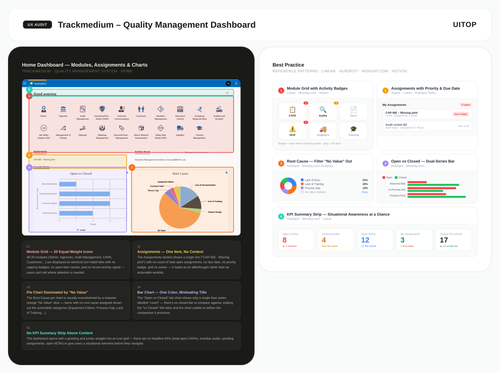Open the Emergency Response Plans icon
This screenshot has width=500, height=373.
pyautogui.click(x=200, y=109)
